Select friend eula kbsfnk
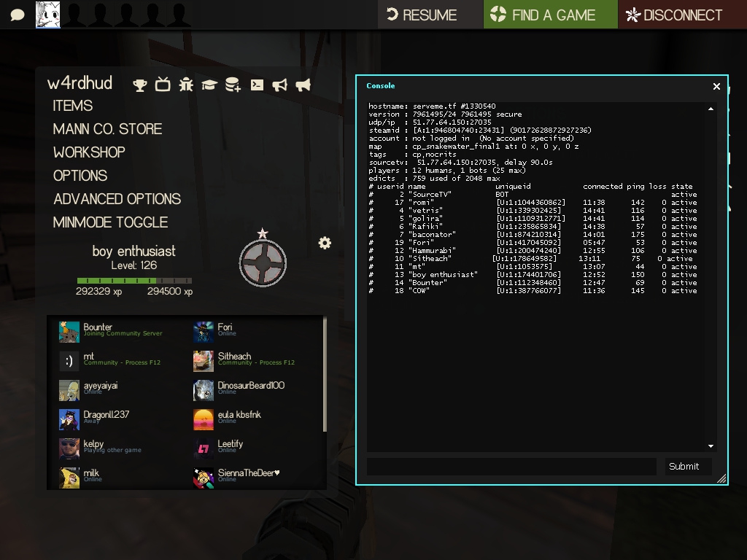Viewport: 747px width, 560px height. 227,419
